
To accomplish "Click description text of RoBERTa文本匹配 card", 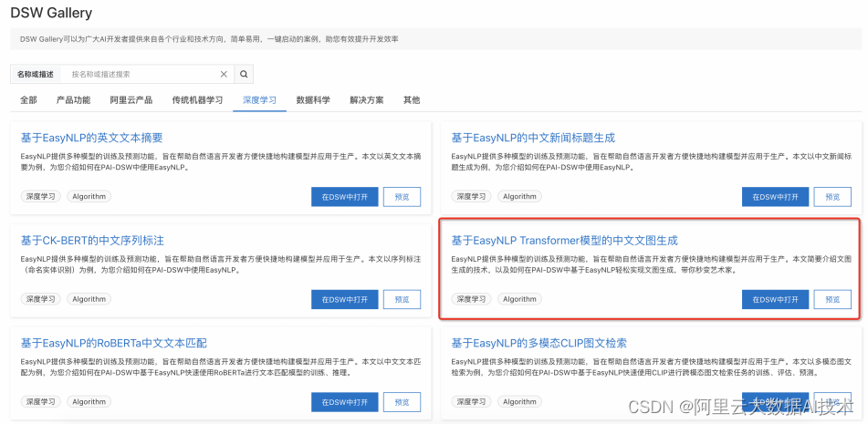I will [x=221, y=367].
